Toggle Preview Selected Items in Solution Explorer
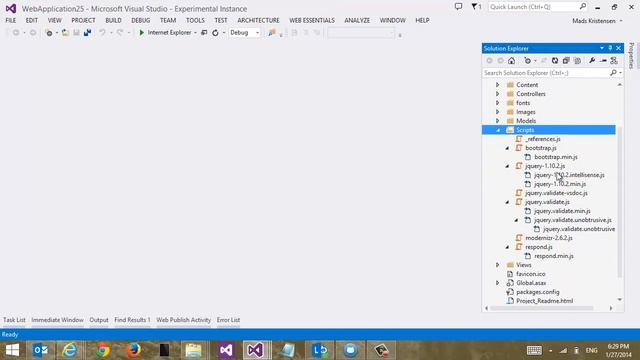The height and width of the screenshot is (360, 640). [603, 60]
